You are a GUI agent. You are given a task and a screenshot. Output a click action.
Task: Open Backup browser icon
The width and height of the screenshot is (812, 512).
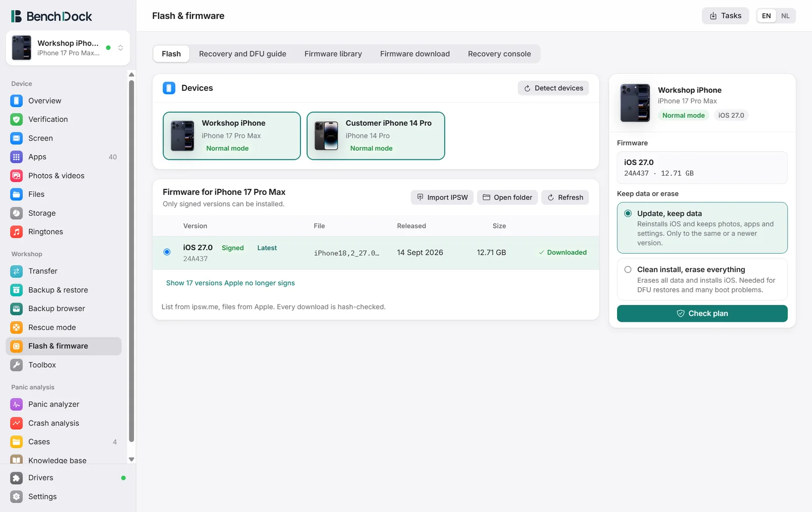point(16,309)
